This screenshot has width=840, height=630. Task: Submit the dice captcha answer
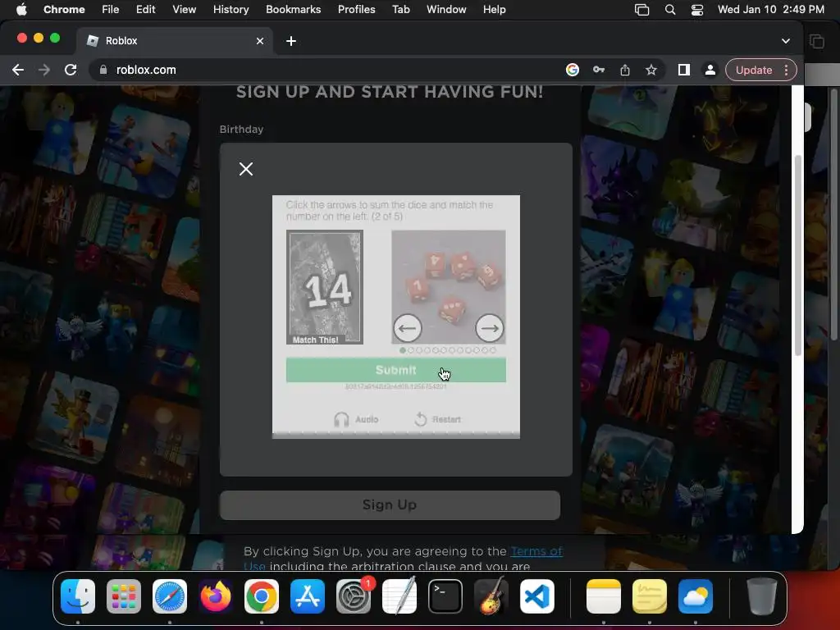pyautogui.click(x=396, y=370)
